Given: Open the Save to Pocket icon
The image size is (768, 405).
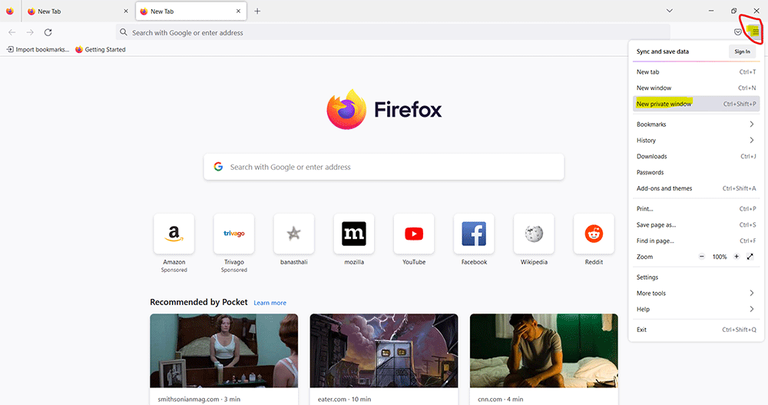Looking at the screenshot, I should coord(738,32).
